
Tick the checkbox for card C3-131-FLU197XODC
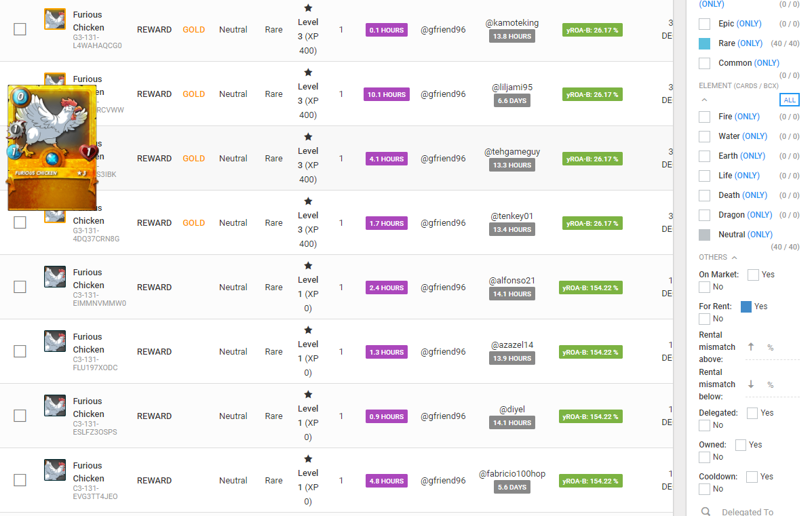(20, 351)
